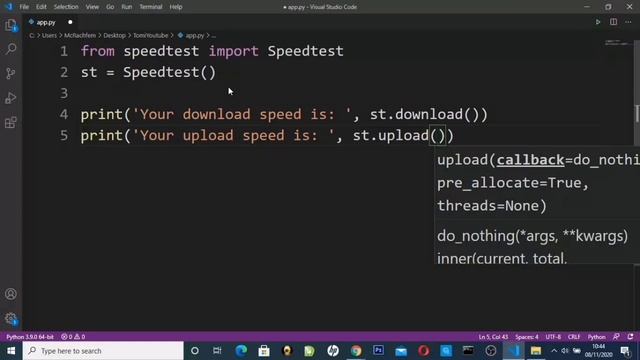
Task: Open the View menu
Action: point(92,7)
